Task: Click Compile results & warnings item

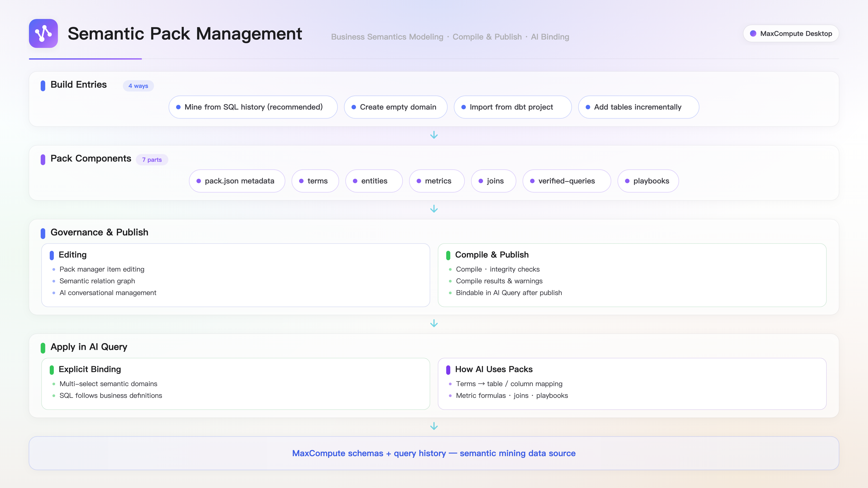Action: (499, 281)
